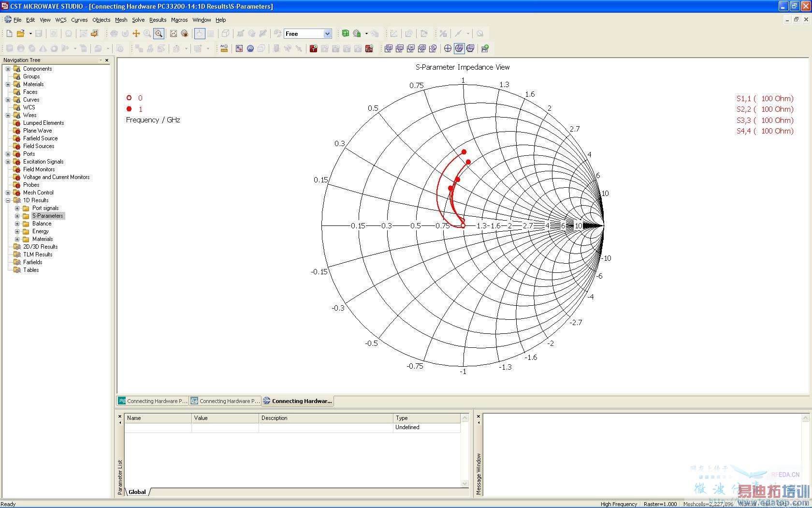Select 2D/3D Results tree item
This screenshot has height=508, width=812.
coord(40,247)
